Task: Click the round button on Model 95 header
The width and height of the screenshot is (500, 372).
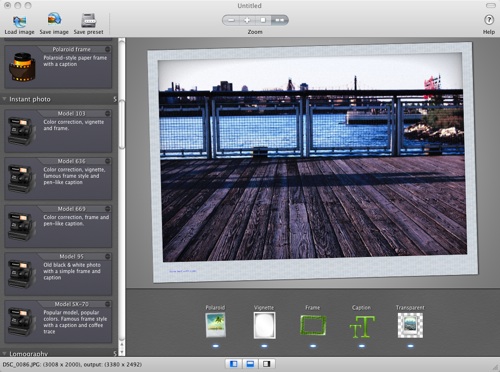Action: point(108,256)
